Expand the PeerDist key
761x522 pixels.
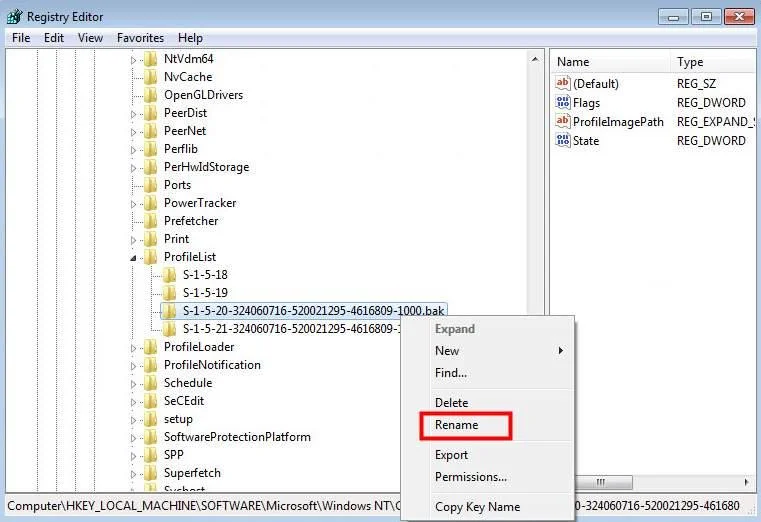point(133,114)
